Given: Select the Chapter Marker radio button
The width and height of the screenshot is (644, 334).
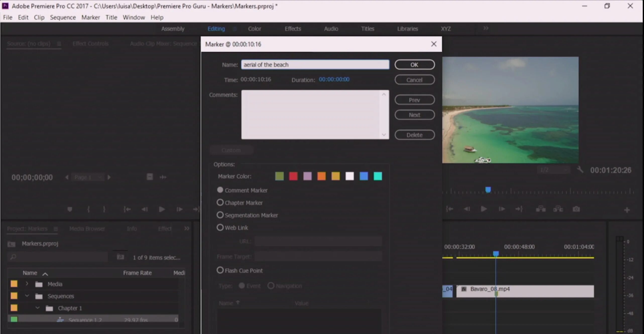Looking at the screenshot, I should pos(220,202).
